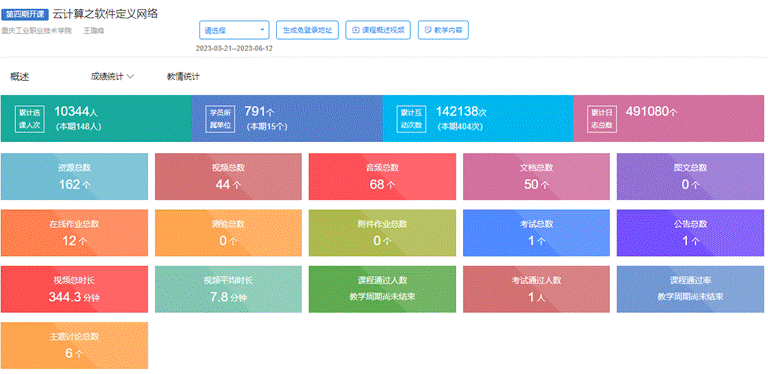The height and width of the screenshot is (374, 768).
Task: Click the teacher name next to the college name
Action: click(94, 31)
